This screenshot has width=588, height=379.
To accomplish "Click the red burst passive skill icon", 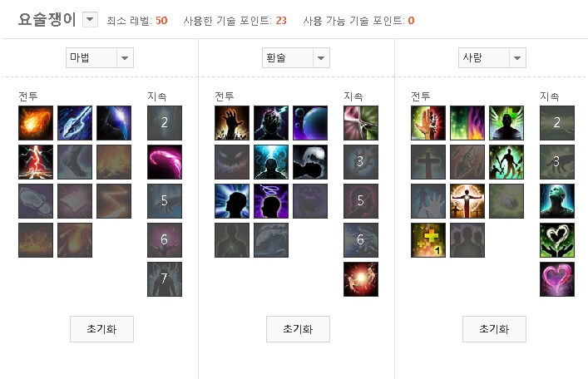I will [x=361, y=279].
